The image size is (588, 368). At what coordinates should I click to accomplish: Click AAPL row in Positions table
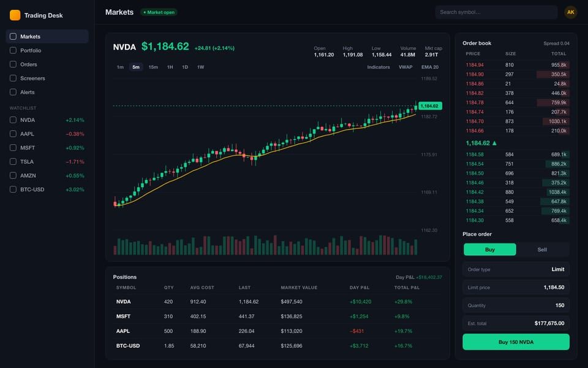click(x=277, y=331)
